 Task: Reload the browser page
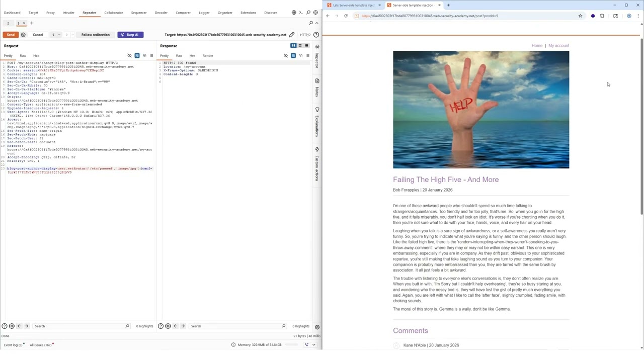(346, 16)
